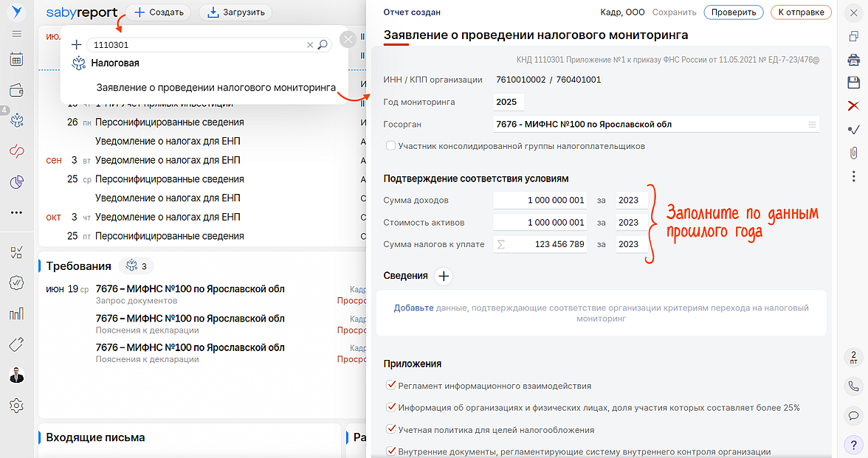Enable Участник консолидированной группы налогоплательщиков checkbox
The width and height of the screenshot is (868, 458).
390,146
